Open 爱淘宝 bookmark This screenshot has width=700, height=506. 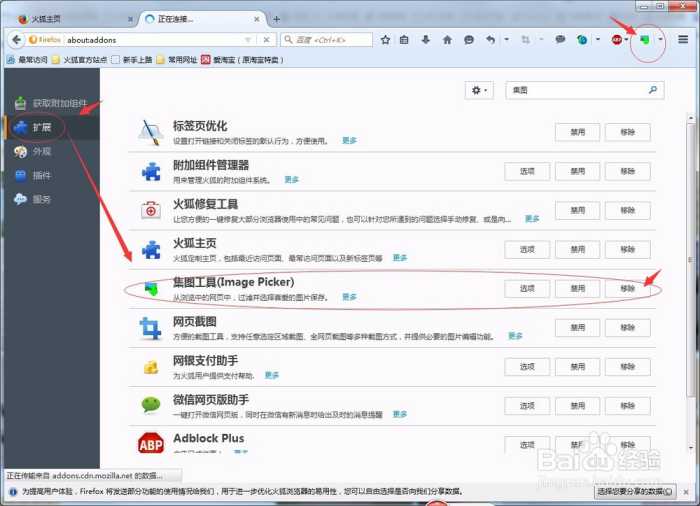pos(242,60)
